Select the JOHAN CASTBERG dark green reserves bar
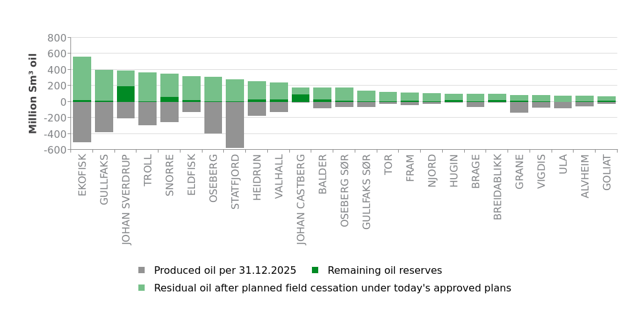 pos(301,98)
